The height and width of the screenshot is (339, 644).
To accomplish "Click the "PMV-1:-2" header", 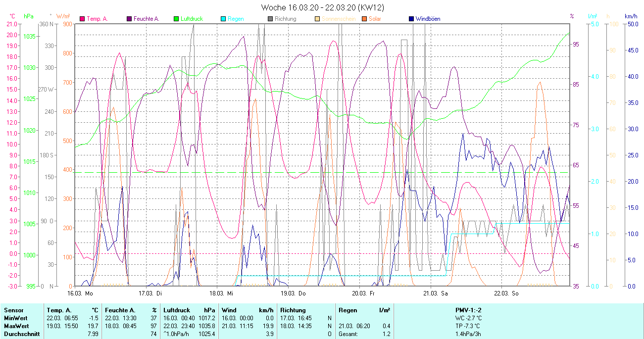I will click(469, 310).
